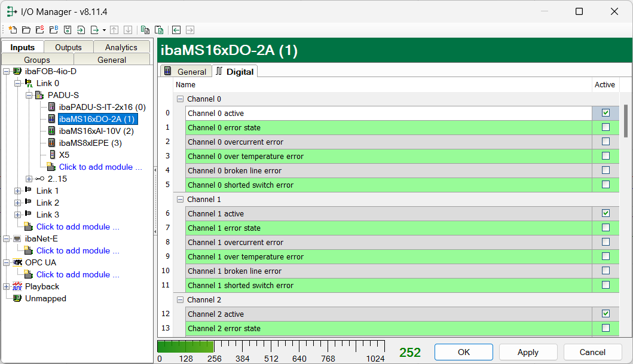The height and width of the screenshot is (364, 633).
Task: Uncheck Channel 2 active checkbox
Action: pos(606,314)
